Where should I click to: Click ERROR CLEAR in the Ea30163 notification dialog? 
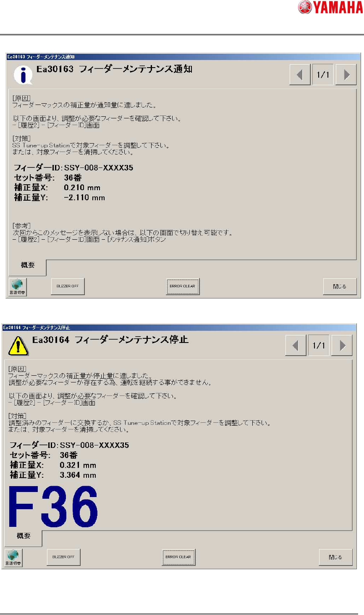click(x=183, y=286)
